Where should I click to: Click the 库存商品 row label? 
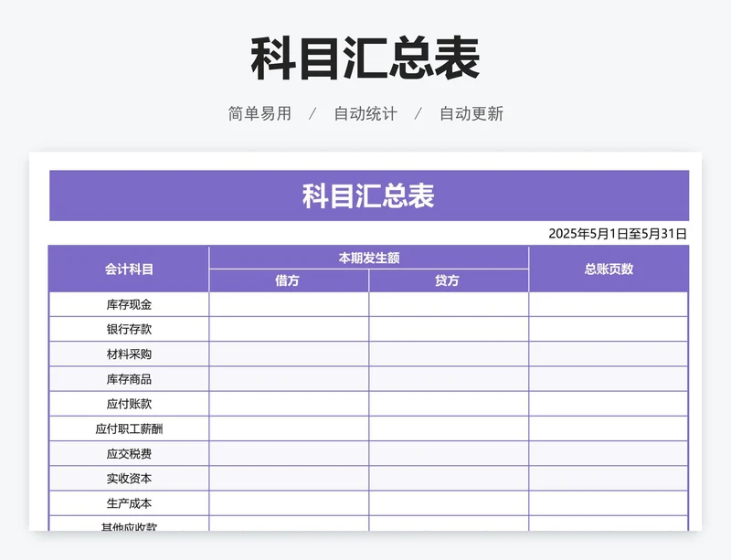129,379
